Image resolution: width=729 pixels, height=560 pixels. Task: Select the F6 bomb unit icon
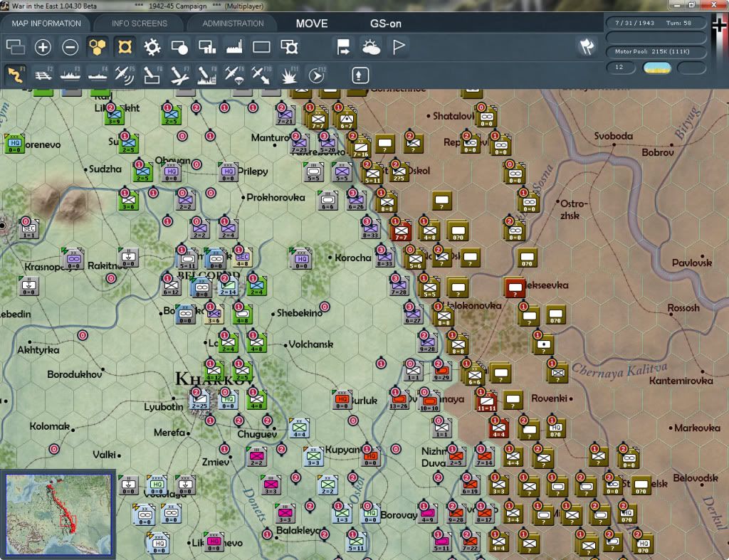(152, 75)
